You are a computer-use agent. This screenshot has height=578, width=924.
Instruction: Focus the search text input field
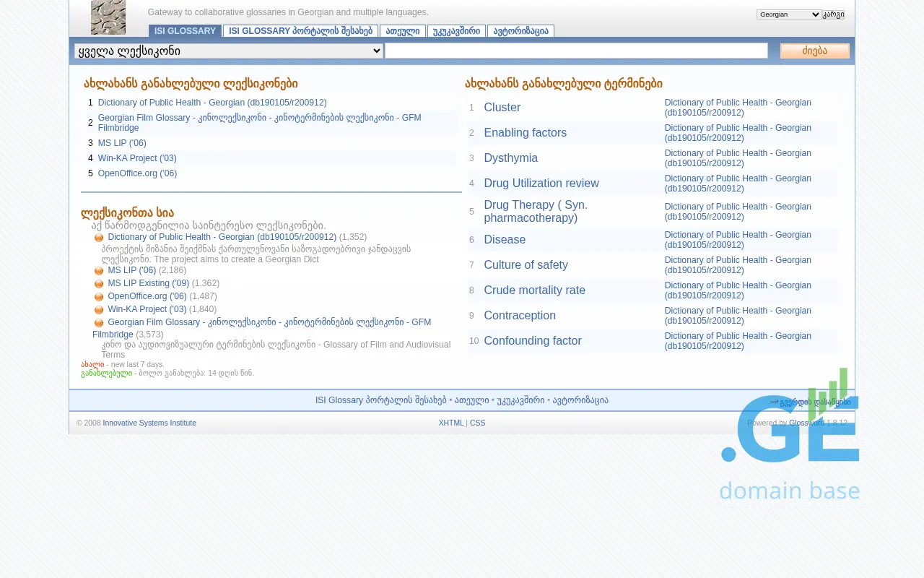pos(576,51)
